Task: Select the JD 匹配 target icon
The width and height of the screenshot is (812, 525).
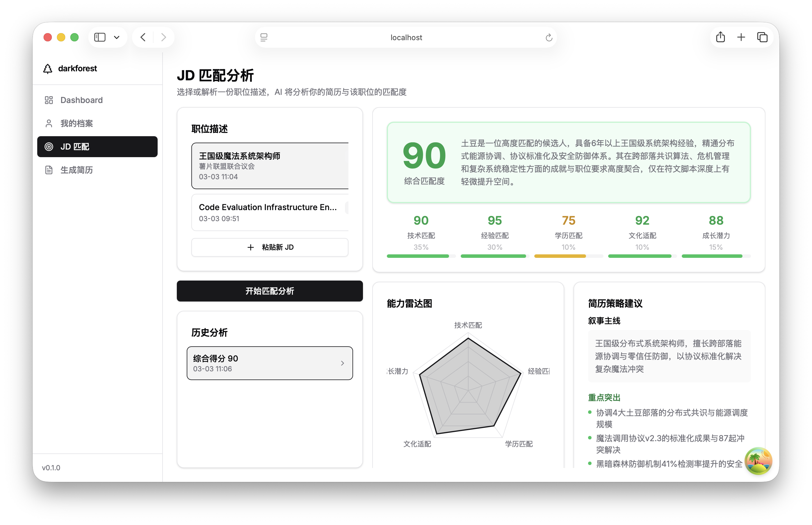Action: click(x=49, y=147)
